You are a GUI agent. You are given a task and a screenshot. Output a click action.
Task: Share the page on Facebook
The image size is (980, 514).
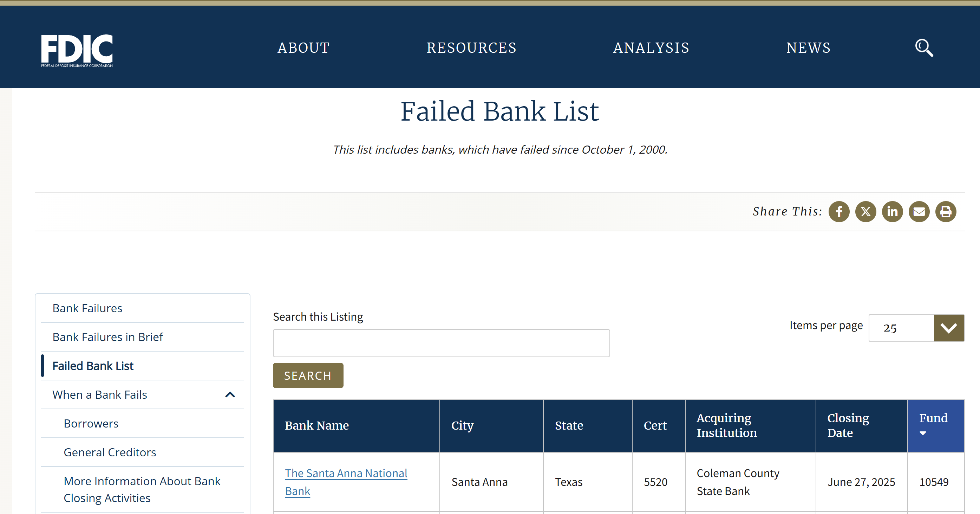point(839,212)
